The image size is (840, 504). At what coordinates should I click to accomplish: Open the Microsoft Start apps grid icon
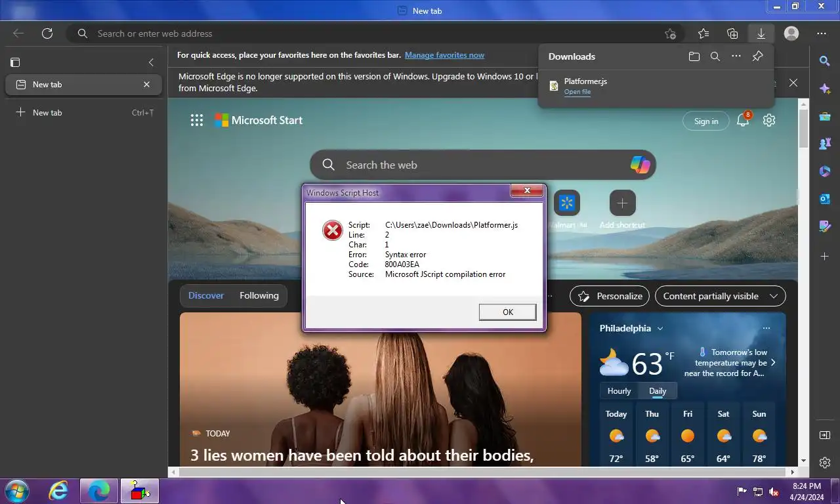pyautogui.click(x=197, y=120)
